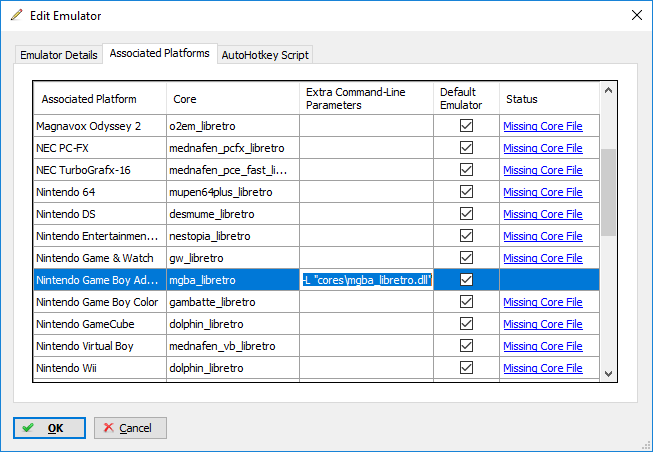Uncheck default emulator for Nintendo Game & Watch

tap(466, 257)
